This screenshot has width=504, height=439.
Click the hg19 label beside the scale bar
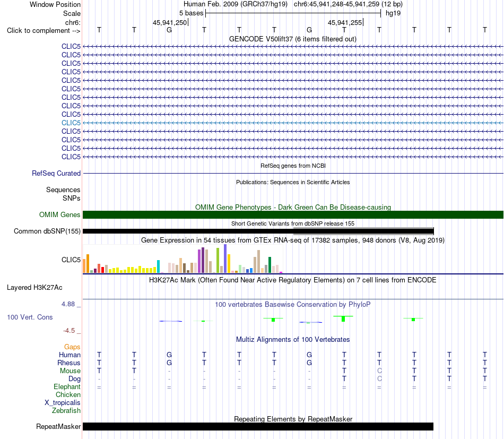click(393, 13)
